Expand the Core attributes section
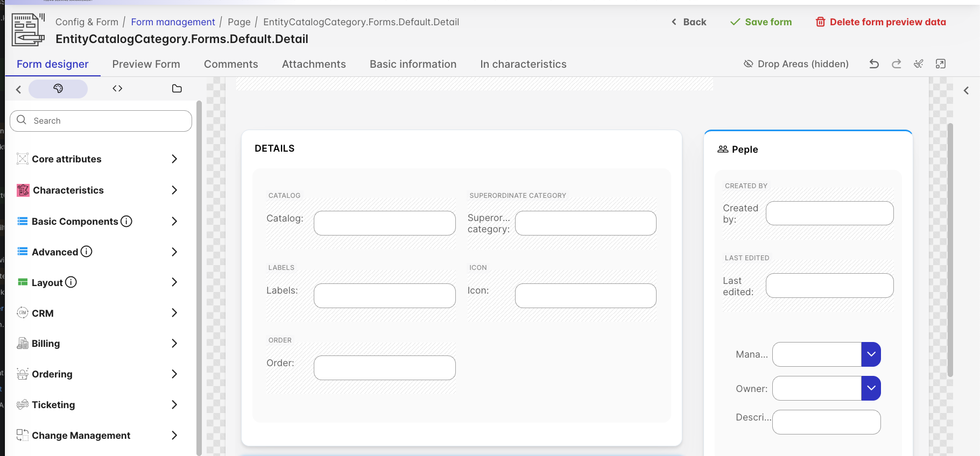 (x=174, y=159)
